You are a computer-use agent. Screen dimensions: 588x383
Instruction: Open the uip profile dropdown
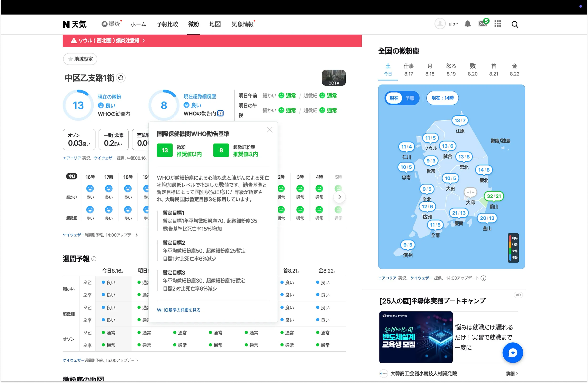point(452,24)
